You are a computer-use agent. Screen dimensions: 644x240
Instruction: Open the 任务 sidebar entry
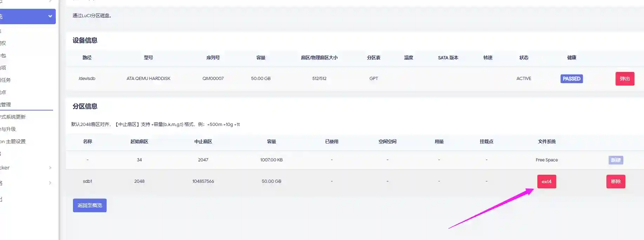pyautogui.click(x=6, y=80)
